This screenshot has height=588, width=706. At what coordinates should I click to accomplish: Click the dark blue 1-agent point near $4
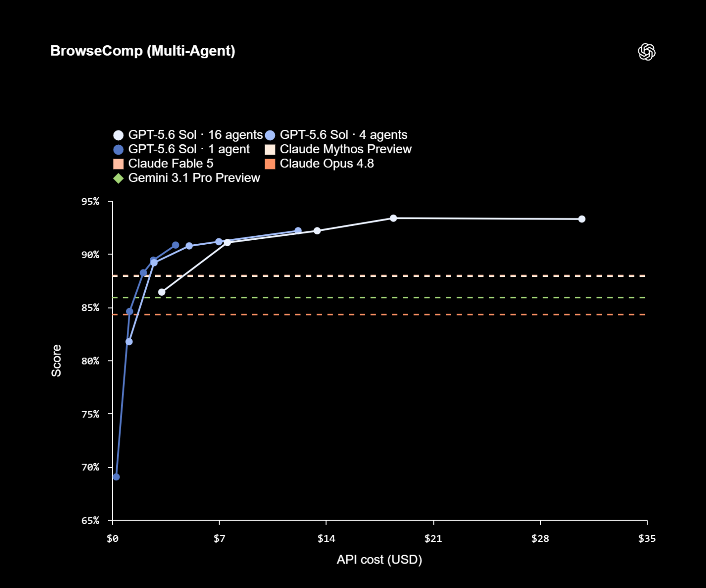[x=176, y=245]
